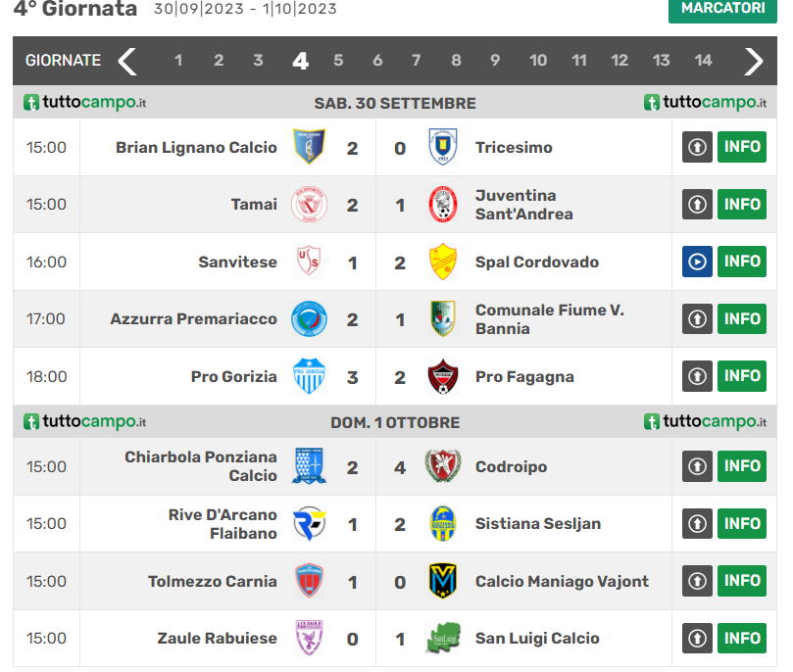Open the MARCATORI button
793x672 pixels.
point(722,9)
